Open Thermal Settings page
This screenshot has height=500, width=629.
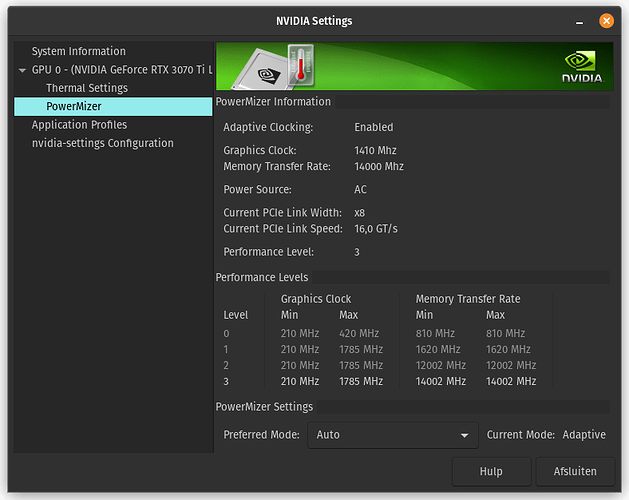[x=87, y=88]
